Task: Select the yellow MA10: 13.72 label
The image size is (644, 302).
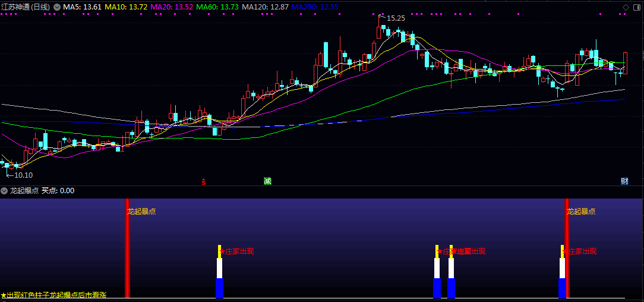Action: click(126, 7)
